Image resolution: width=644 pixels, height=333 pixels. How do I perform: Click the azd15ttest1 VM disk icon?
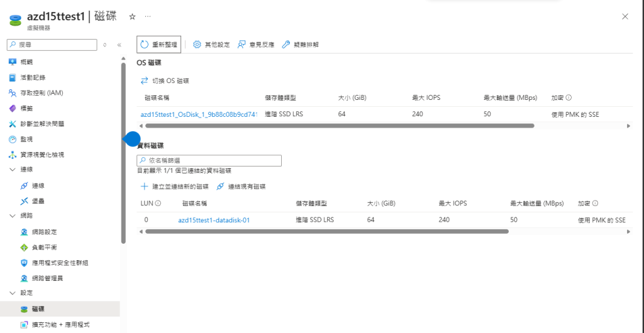pos(15,20)
